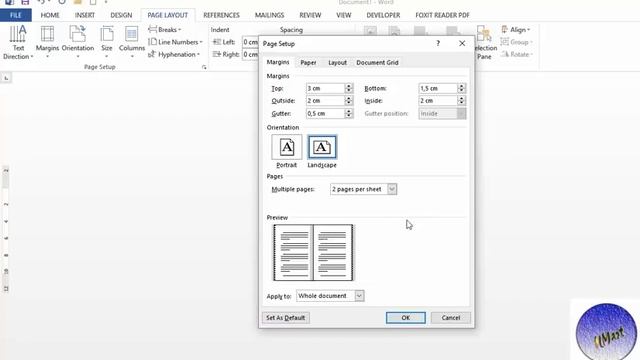Open the FOXIT READER PDF tab
The height and width of the screenshot is (360, 640).
[442, 15]
